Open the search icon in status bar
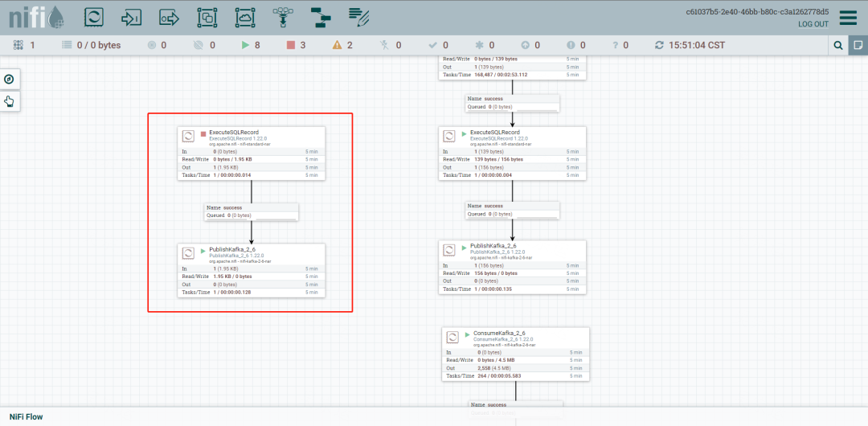868x426 pixels. tap(838, 46)
